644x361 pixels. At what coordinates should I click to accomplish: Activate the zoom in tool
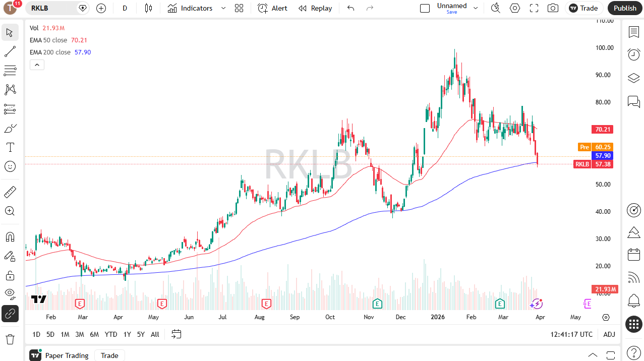[10, 211]
